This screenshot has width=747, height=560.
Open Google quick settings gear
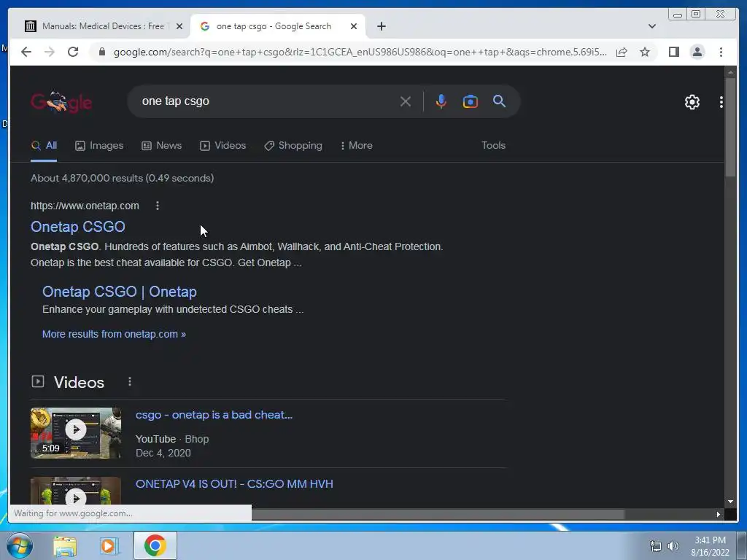pos(692,102)
